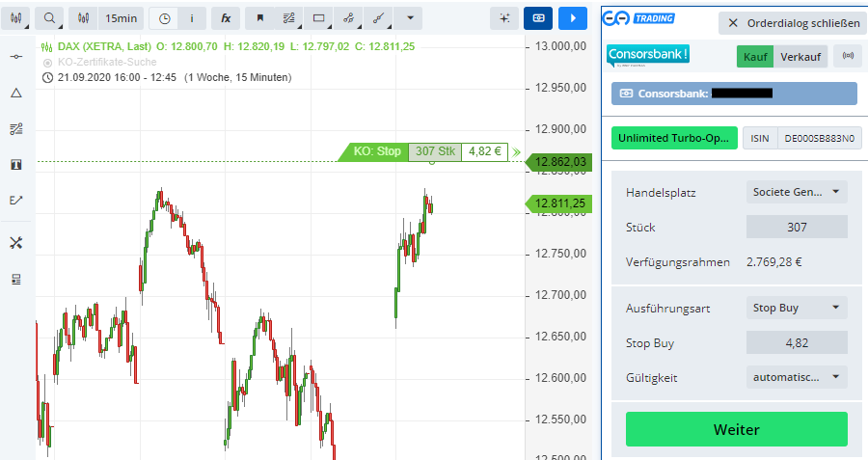Click the ISIN value DE000SB883N0
868x460 pixels.
coord(819,139)
